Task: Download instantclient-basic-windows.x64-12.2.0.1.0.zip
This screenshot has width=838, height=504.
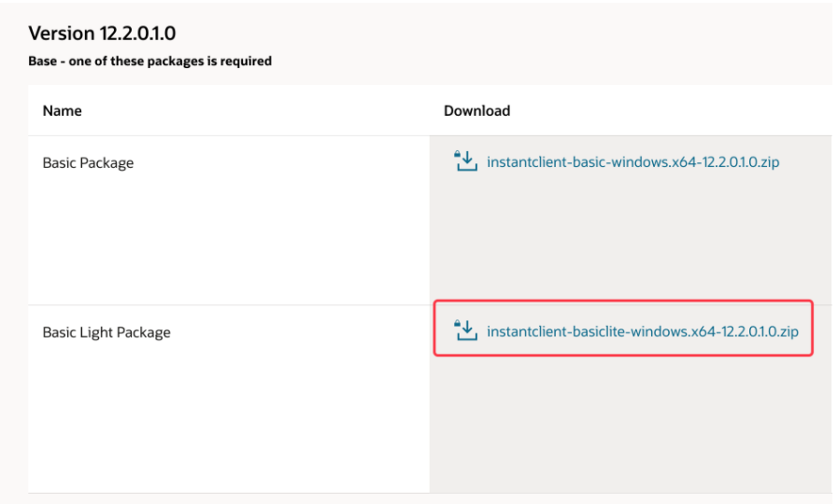Action: (632, 162)
